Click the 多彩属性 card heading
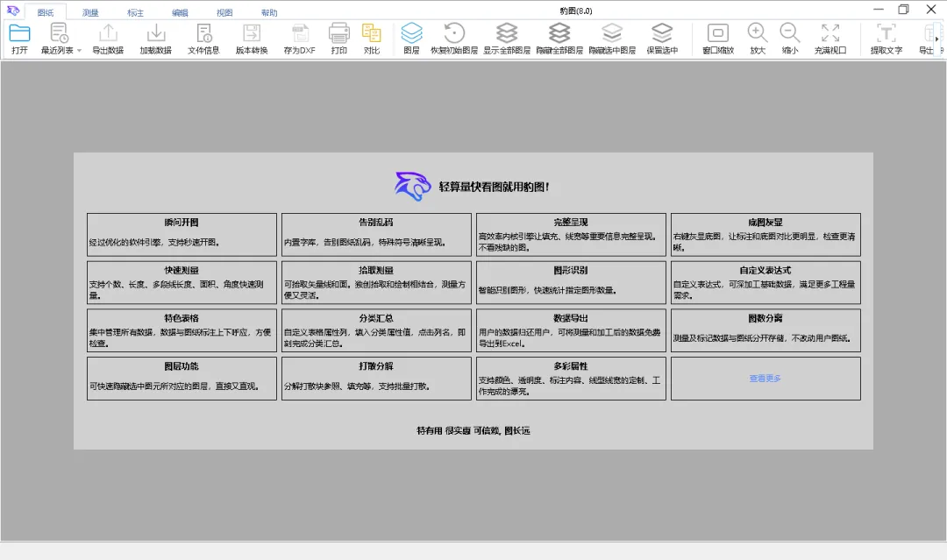This screenshot has height=560, width=947. pos(571,366)
